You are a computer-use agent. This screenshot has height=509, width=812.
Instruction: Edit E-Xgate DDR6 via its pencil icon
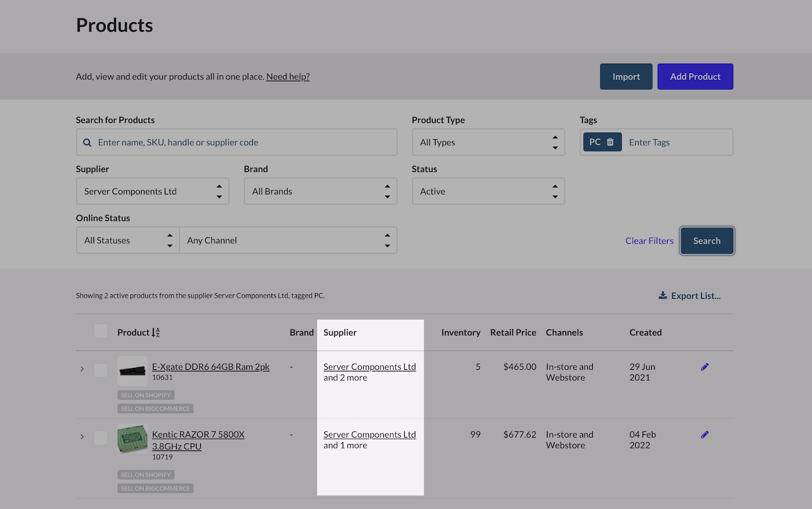click(x=704, y=366)
